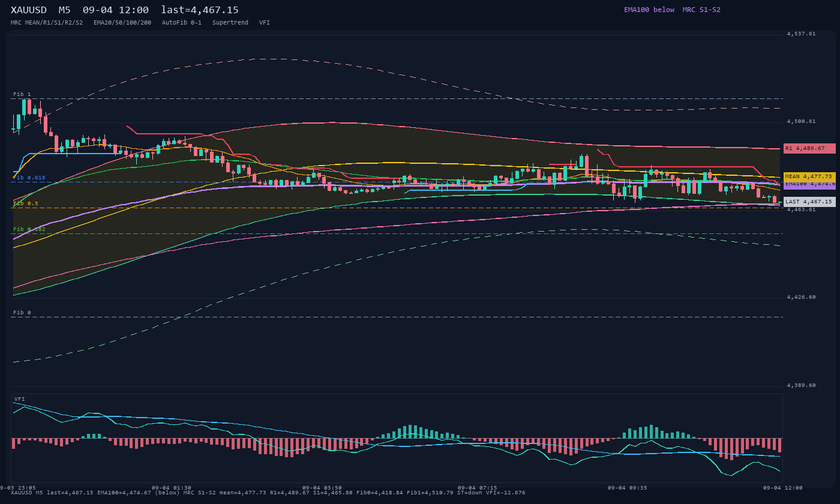
Task: Click the Fib 0 level label
Action: click(x=22, y=313)
